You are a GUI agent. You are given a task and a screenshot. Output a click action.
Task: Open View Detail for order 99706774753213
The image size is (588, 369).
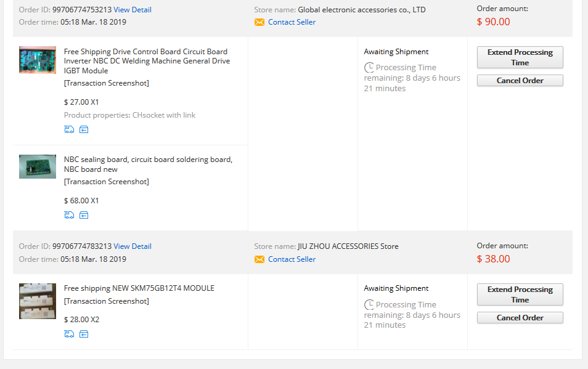pyautogui.click(x=132, y=10)
